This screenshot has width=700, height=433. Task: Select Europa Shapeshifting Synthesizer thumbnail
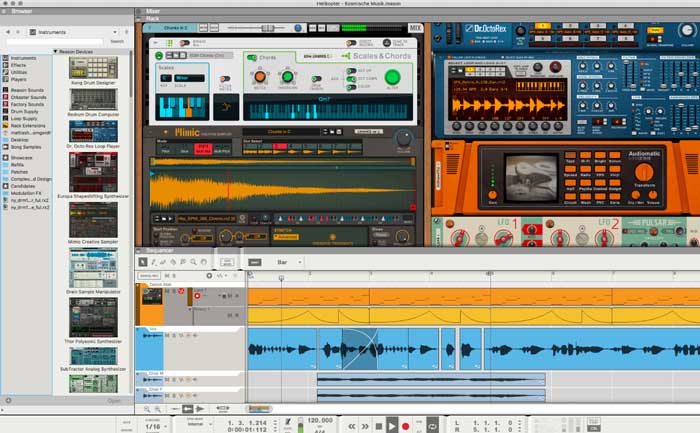tap(93, 172)
